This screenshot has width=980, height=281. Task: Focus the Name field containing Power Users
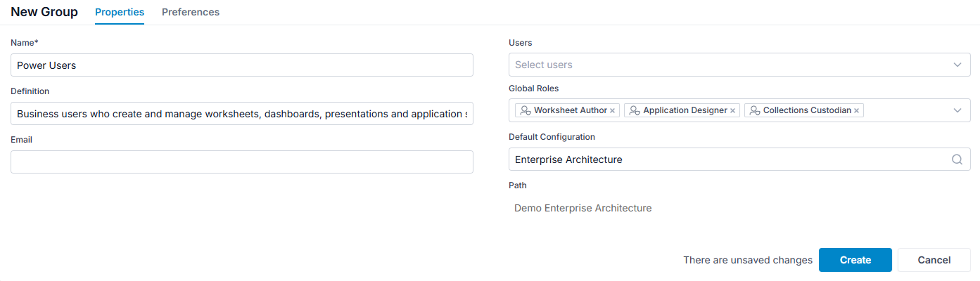242,65
